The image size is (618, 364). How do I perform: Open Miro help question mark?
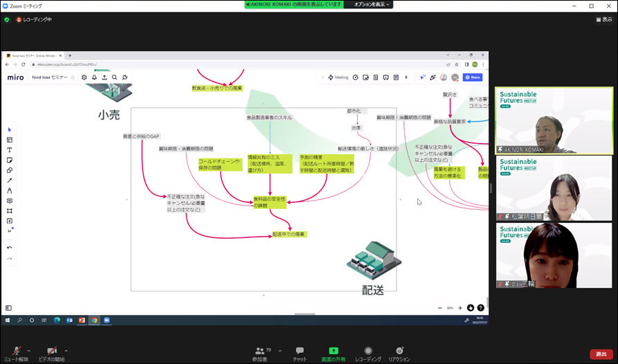point(481,308)
